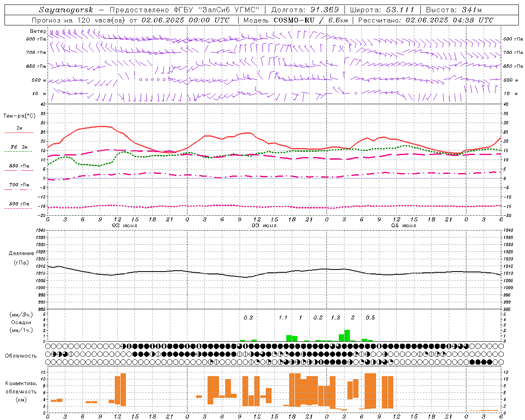Click the '0.5' three-hour precipitation value

[x=370, y=318]
